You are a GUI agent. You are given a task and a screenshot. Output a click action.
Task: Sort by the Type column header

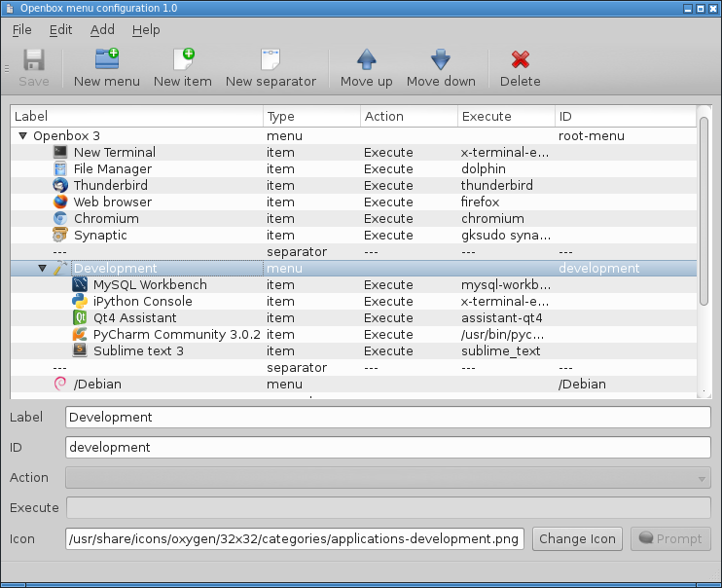click(311, 116)
